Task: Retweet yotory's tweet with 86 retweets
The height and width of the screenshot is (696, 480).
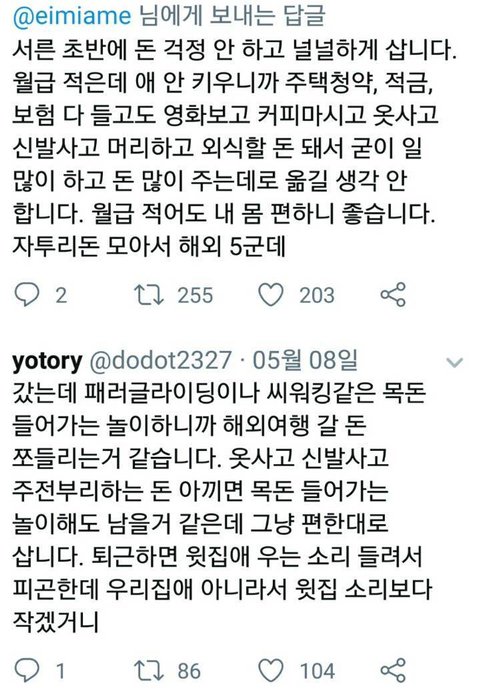Action: pos(149,670)
